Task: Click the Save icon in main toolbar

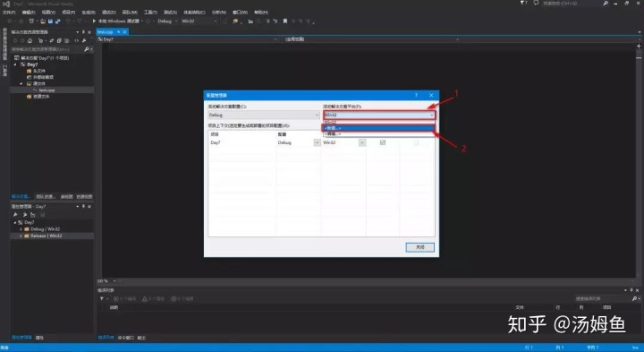Action: pos(50,21)
